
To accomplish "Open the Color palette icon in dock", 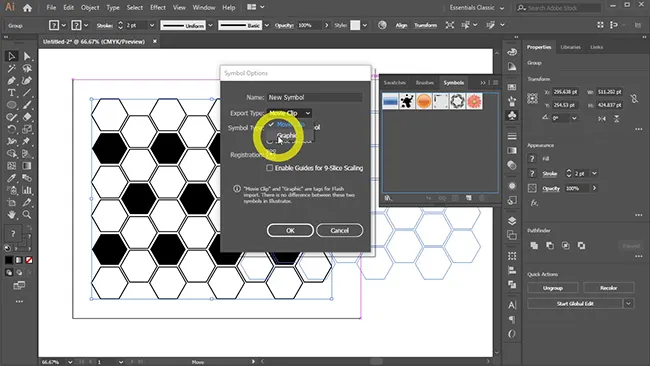I will tap(512, 52).
